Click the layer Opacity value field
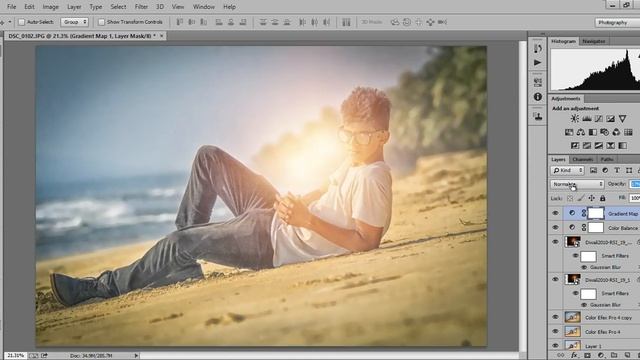 [635, 184]
